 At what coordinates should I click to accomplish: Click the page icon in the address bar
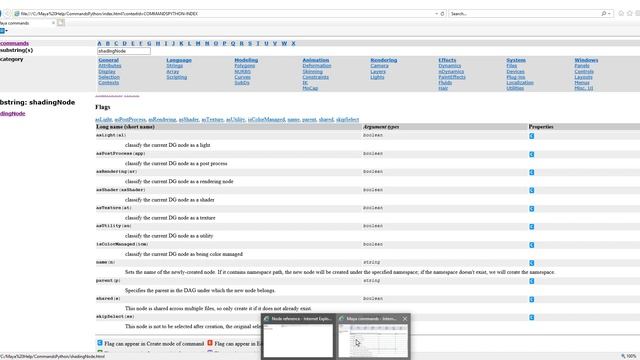17,13
